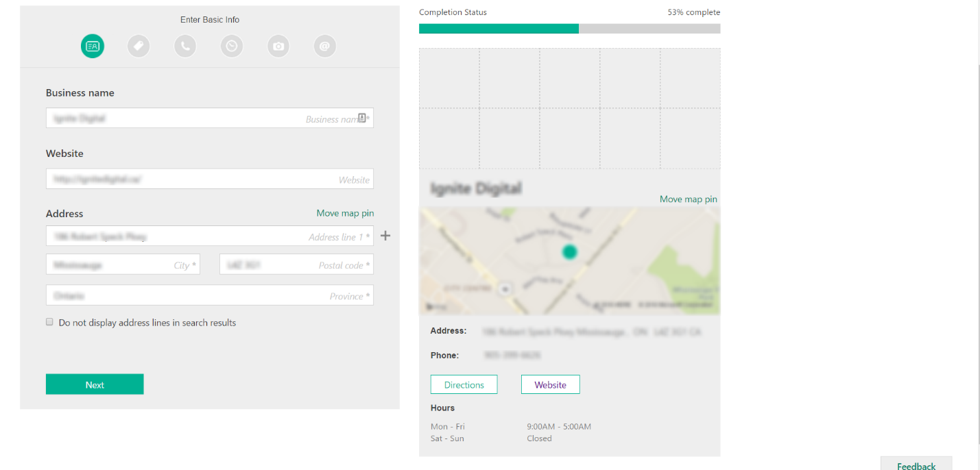Screen dimensions: 980x470
Task: Click the Directions button in preview
Action: tap(464, 384)
